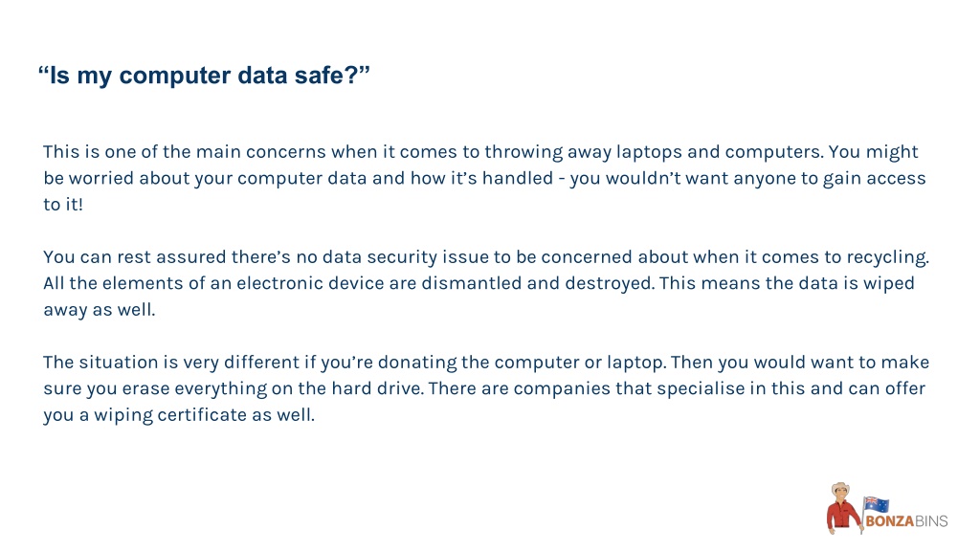Click the Australian flag in the logo

877,504
